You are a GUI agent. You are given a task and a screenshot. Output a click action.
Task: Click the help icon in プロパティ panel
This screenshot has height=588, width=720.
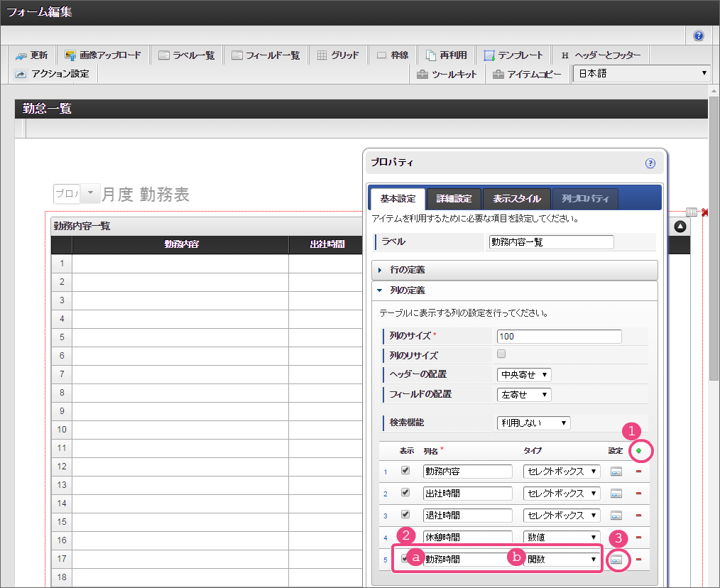pos(650,163)
